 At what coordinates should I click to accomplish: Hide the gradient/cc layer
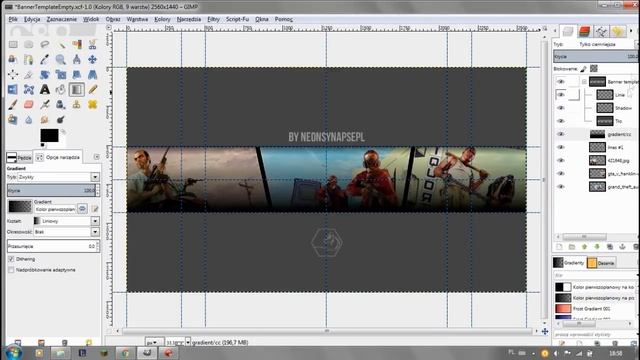(561, 134)
